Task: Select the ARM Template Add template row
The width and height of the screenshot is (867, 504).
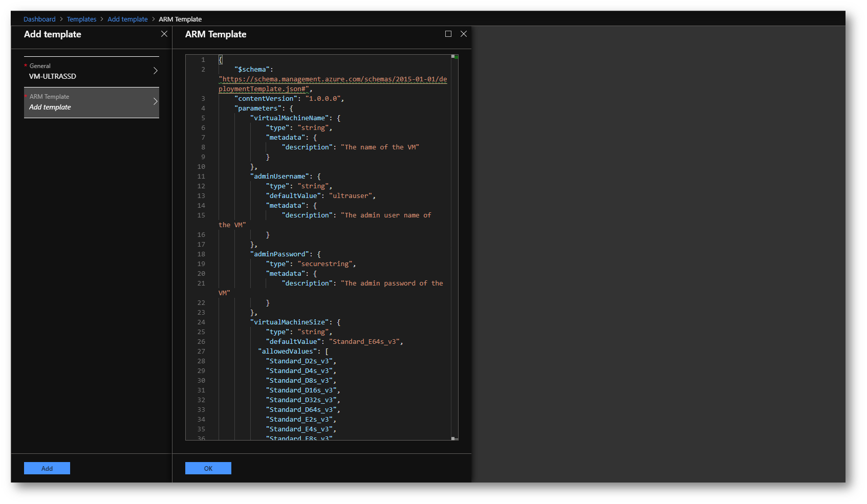Action: pyautogui.click(x=92, y=102)
